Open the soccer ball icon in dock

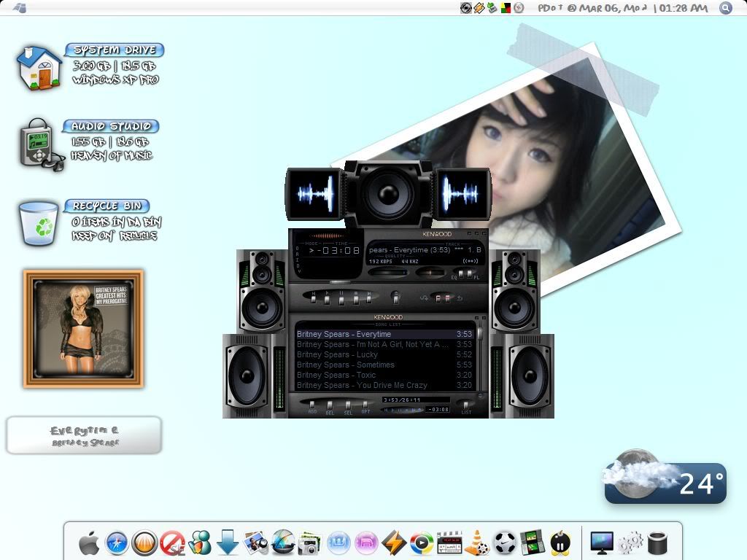[x=505, y=543]
